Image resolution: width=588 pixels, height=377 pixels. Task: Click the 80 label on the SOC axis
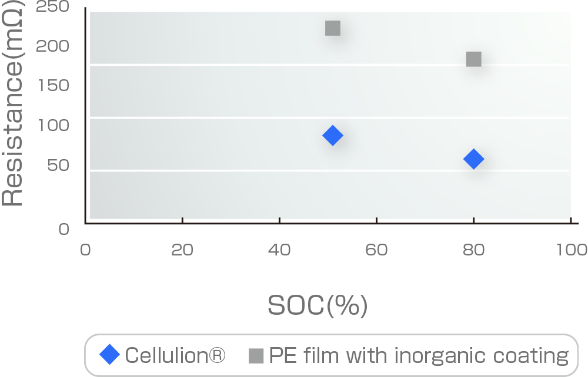click(x=473, y=250)
